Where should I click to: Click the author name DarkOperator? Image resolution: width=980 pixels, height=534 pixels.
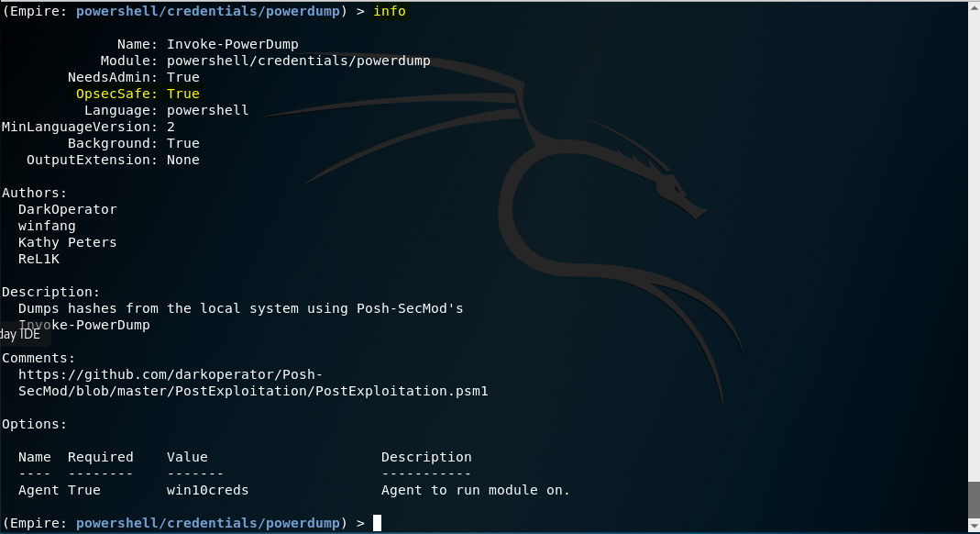coord(68,209)
